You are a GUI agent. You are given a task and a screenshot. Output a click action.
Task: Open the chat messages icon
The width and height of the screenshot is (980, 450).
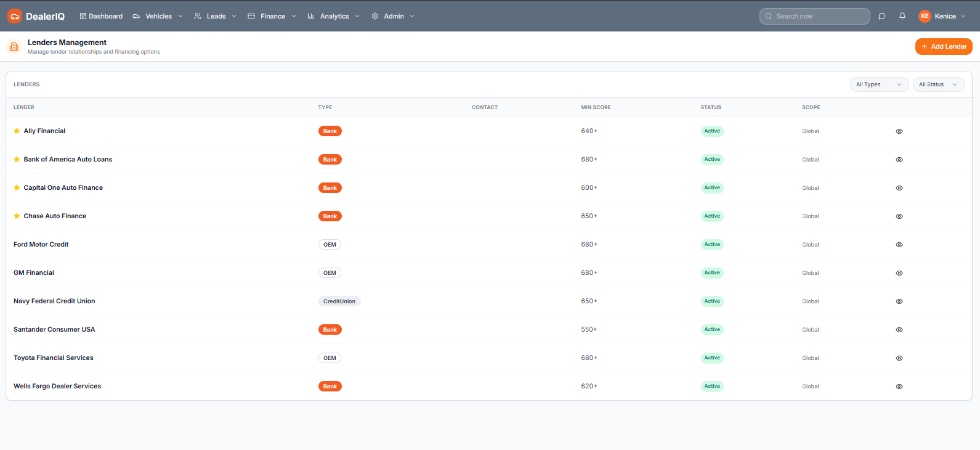point(882,16)
